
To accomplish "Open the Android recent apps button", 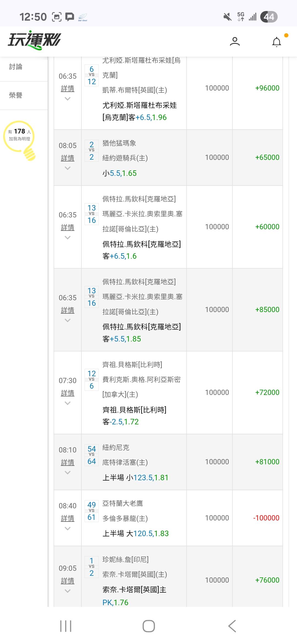I will tap(66, 626).
